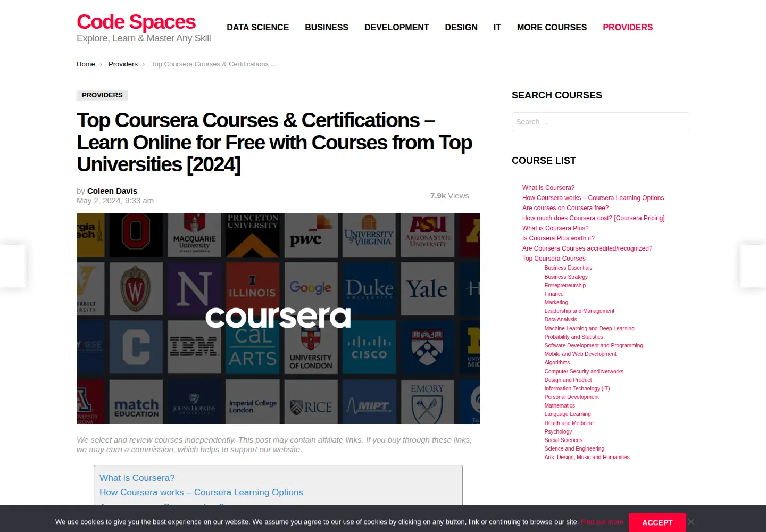This screenshot has height=532, width=766.
Task: Jump to 'What is Coursera?' in sidebar course list
Action: click(x=548, y=188)
